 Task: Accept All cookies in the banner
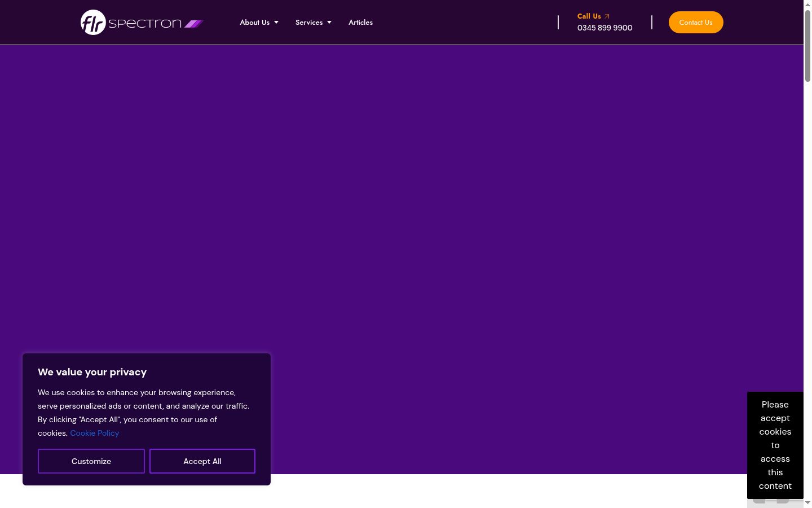[x=202, y=461]
